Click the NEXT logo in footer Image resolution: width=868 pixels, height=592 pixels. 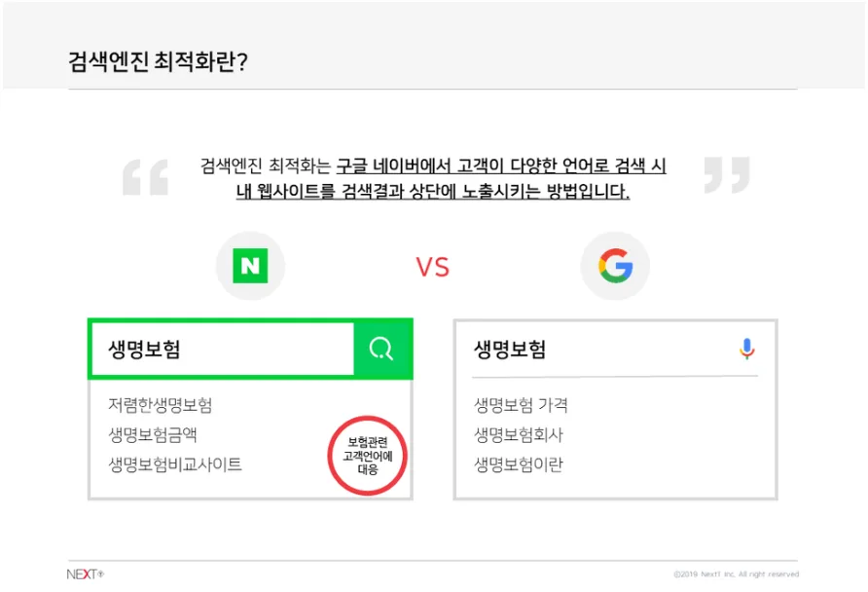(x=85, y=573)
